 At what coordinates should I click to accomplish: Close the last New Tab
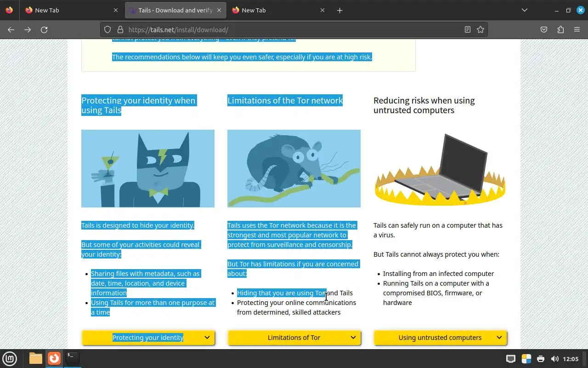click(x=322, y=10)
